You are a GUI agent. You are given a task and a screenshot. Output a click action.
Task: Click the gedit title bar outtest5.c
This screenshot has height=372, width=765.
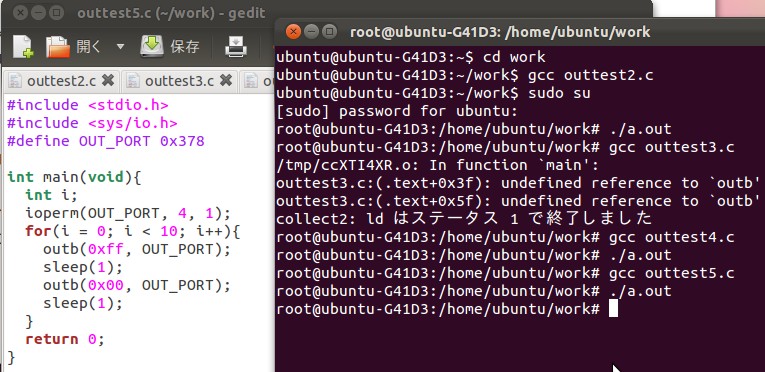tap(171, 13)
